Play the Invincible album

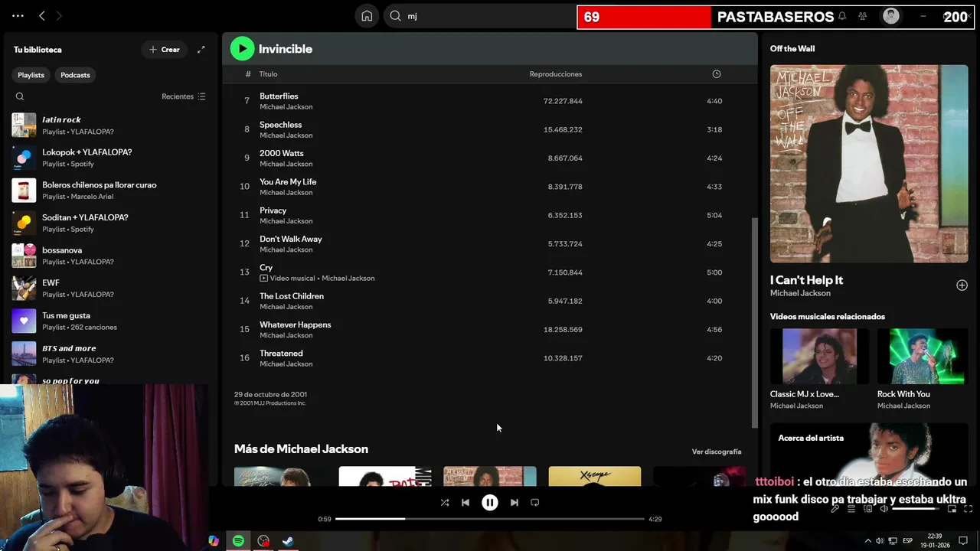coord(242,49)
